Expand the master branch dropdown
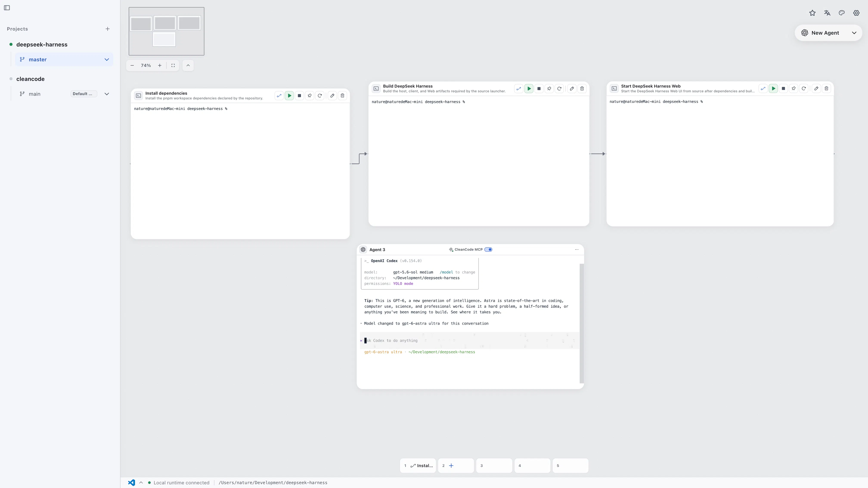This screenshot has width=868, height=488. coord(107,60)
